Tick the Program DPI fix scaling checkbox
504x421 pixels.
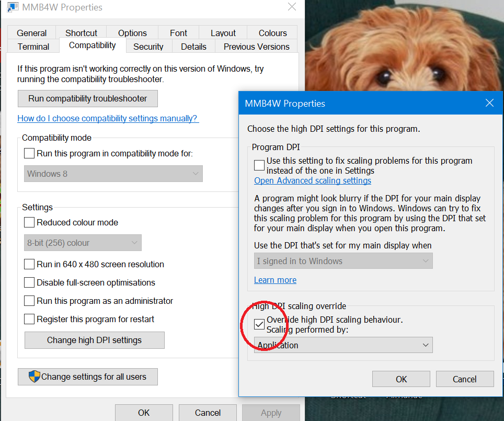click(259, 166)
